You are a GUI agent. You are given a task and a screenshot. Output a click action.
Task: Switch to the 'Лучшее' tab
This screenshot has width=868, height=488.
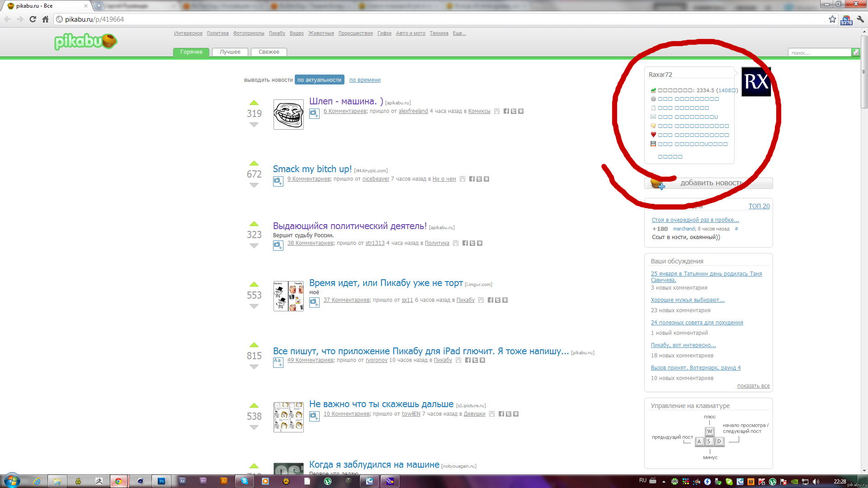[x=230, y=52]
